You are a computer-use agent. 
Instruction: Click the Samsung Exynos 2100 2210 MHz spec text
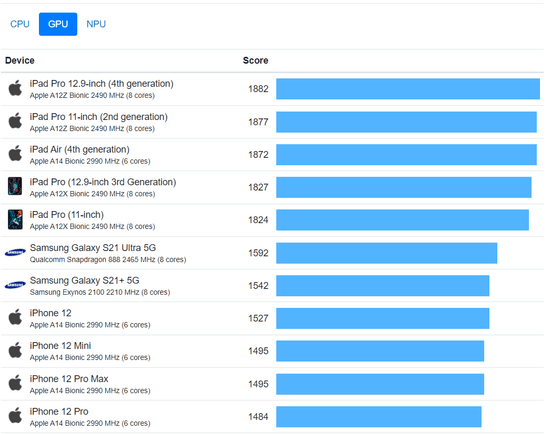[100, 292]
